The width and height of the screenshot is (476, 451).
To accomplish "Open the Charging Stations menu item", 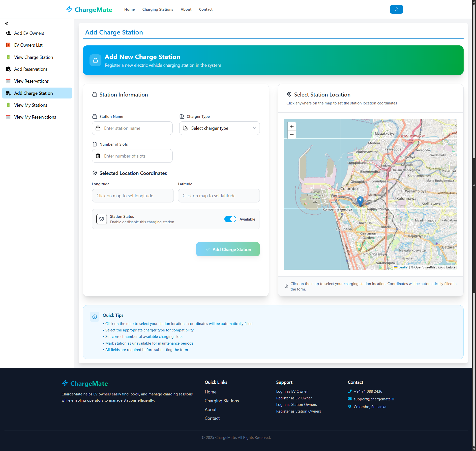I will 157,9.
